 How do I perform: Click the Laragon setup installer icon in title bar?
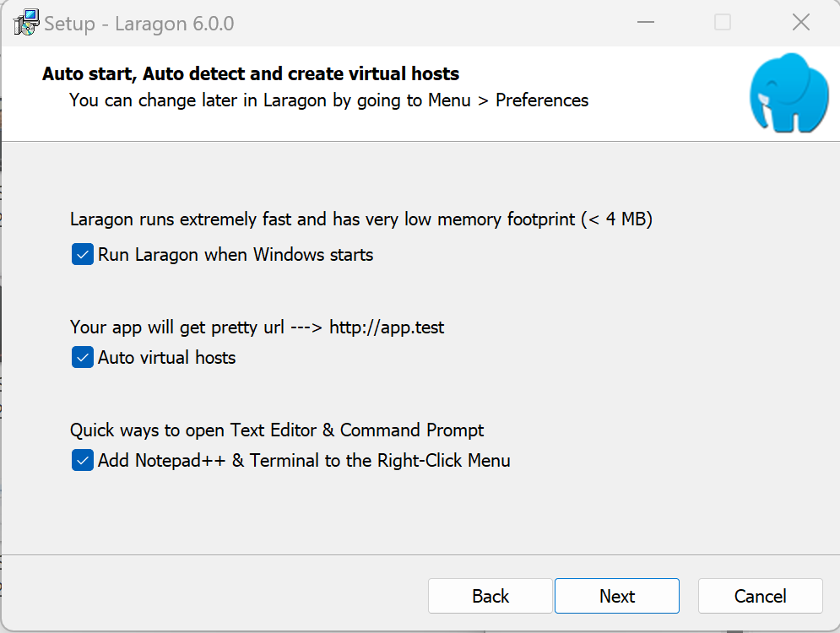click(x=25, y=23)
